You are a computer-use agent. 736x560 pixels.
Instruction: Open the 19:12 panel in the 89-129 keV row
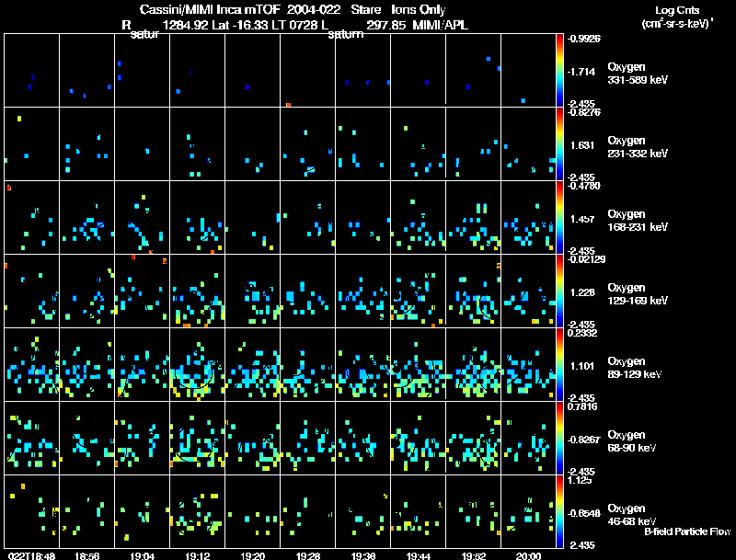[x=197, y=365]
